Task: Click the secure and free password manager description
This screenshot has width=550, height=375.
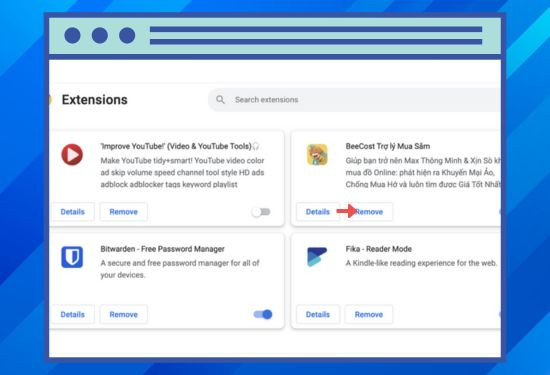Action: (x=180, y=269)
